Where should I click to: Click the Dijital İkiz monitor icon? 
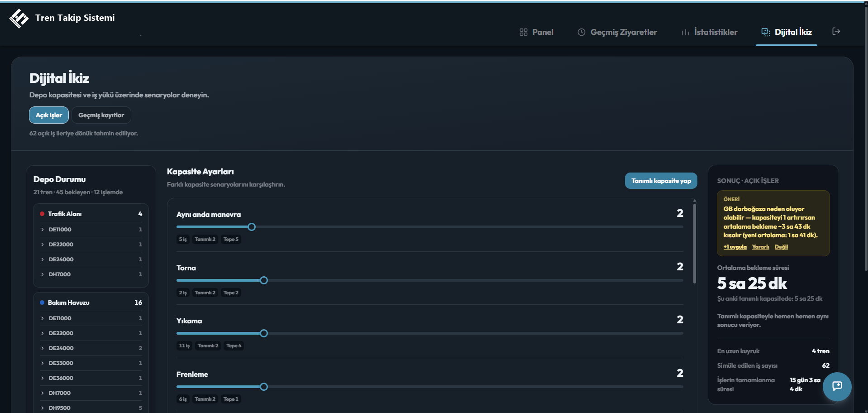pyautogui.click(x=766, y=32)
